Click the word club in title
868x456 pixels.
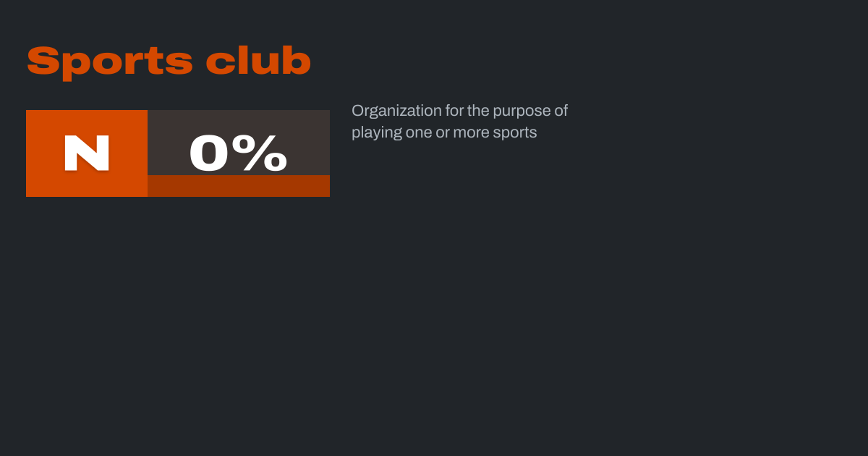point(258,62)
